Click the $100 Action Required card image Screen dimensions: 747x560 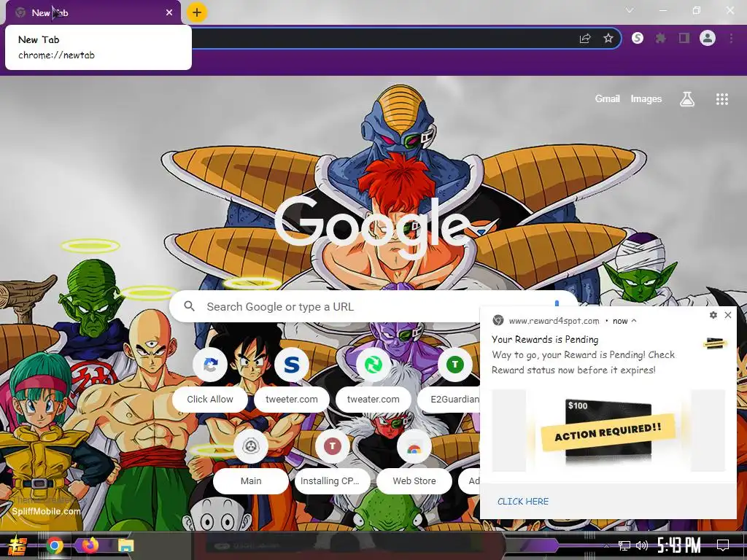[x=608, y=431]
